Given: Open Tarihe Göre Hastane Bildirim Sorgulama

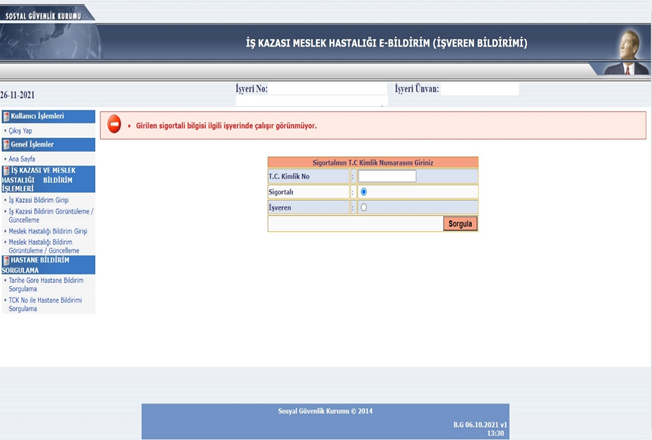Looking at the screenshot, I should click(x=46, y=284).
